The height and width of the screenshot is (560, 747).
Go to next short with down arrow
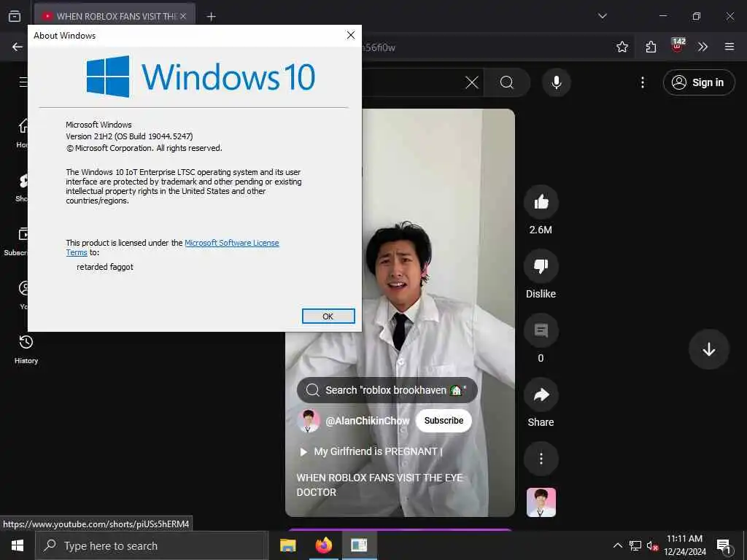709,349
